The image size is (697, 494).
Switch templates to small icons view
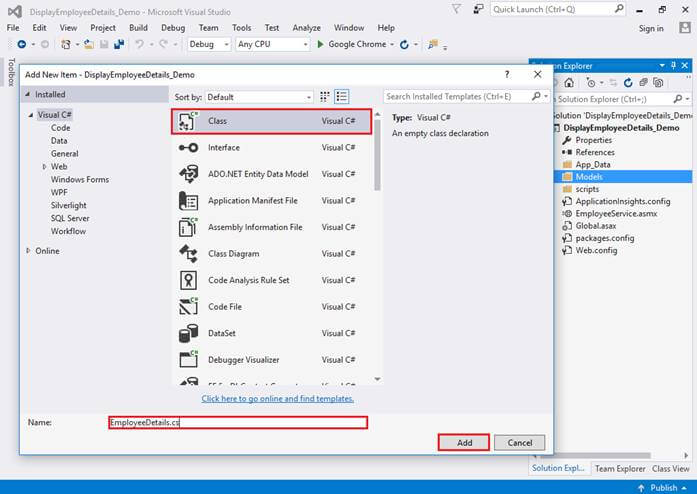pos(325,96)
